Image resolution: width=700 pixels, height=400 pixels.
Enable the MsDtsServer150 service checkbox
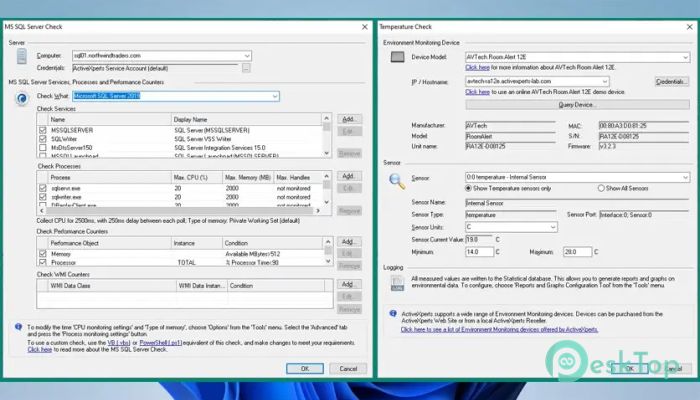42,147
